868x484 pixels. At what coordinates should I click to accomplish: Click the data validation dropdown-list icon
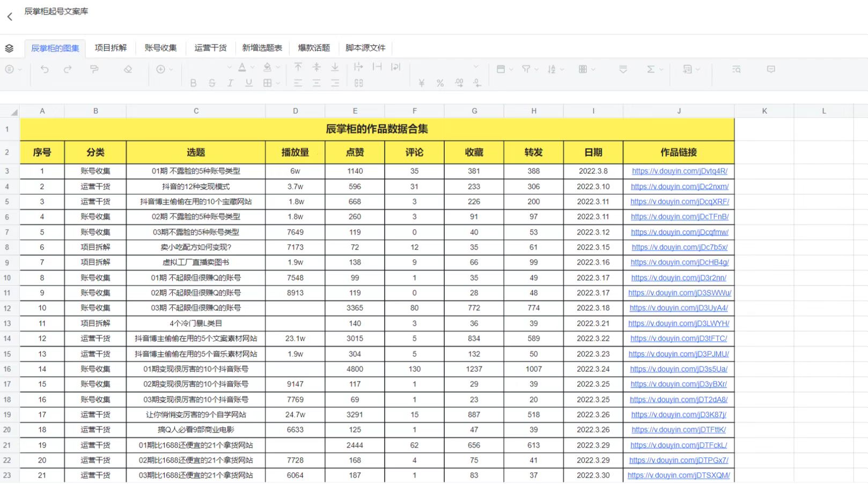(623, 69)
